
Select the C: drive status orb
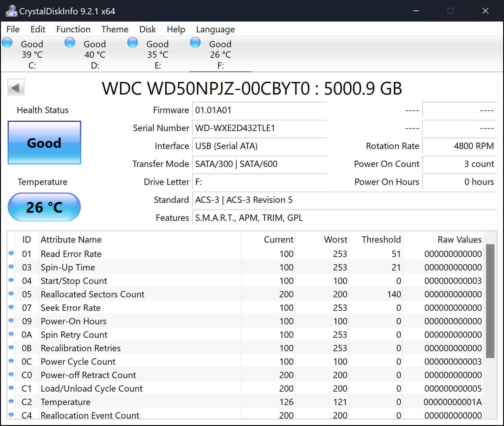[7, 42]
